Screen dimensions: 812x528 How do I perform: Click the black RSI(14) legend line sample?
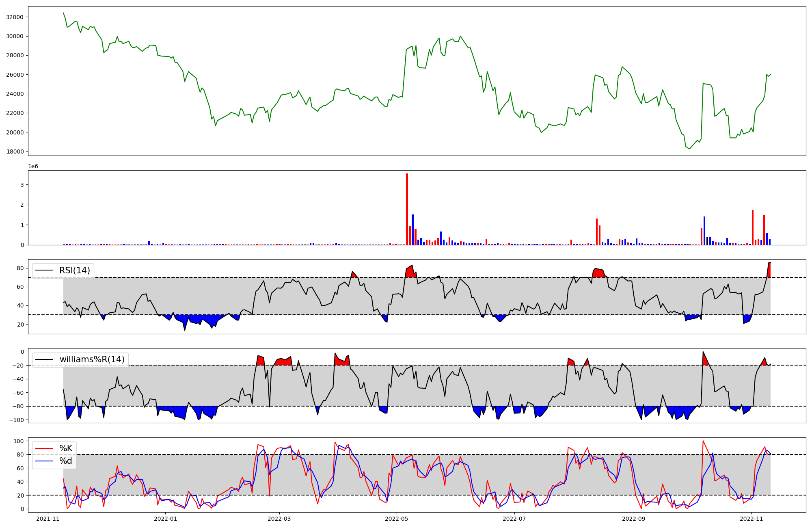tap(44, 270)
